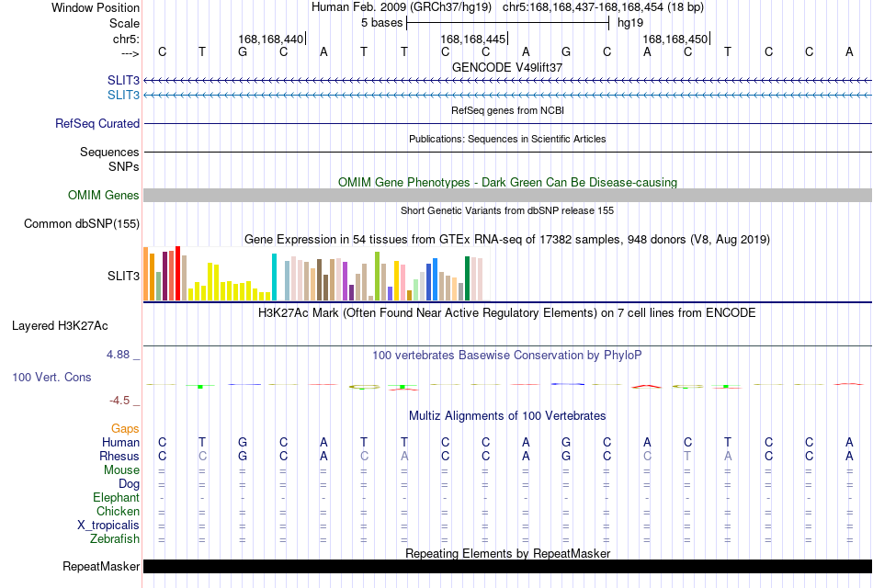Click the dark blue SLIT3 gene label
The height and width of the screenshot is (588, 873).
tap(123, 80)
